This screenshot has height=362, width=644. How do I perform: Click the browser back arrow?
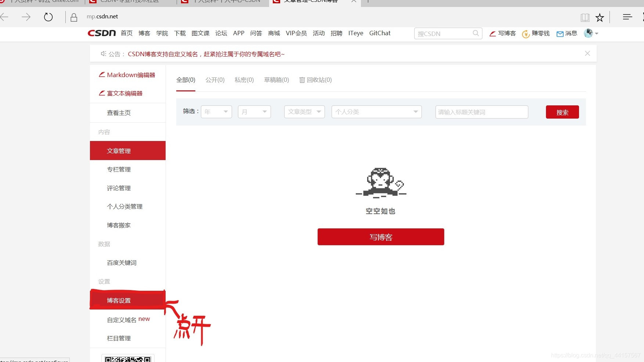coord(4,17)
